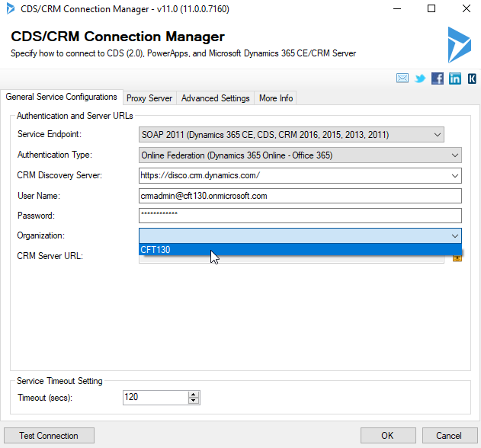Open the Proxy Server tab
The width and height of the screenshot is (481, 448).
tap(149, 98)
